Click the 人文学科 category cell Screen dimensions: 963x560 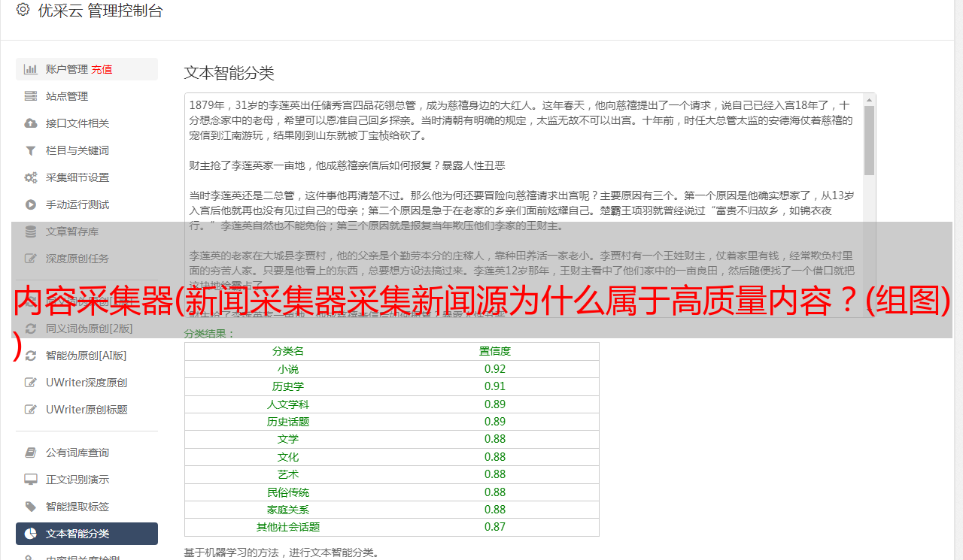tap(288, 404)
